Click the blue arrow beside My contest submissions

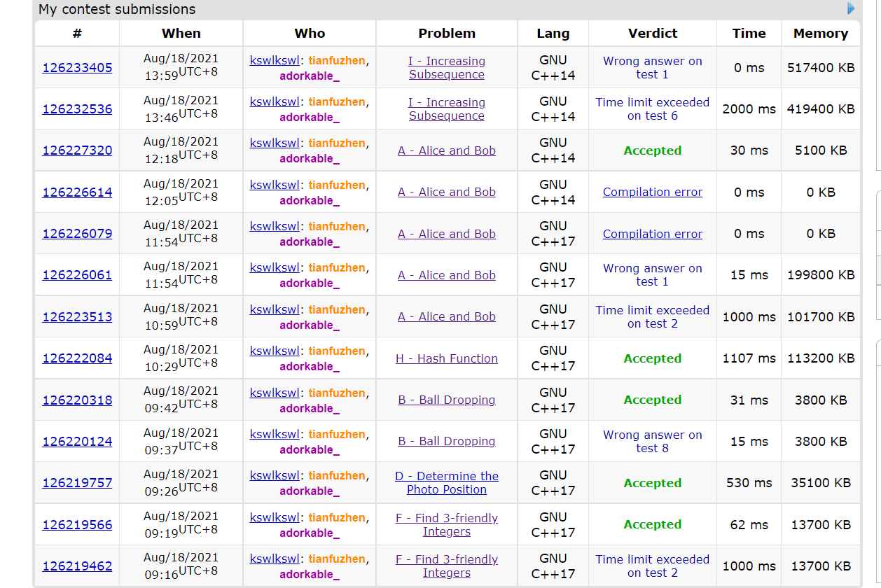pyautogui.click(x=851, y=8)
